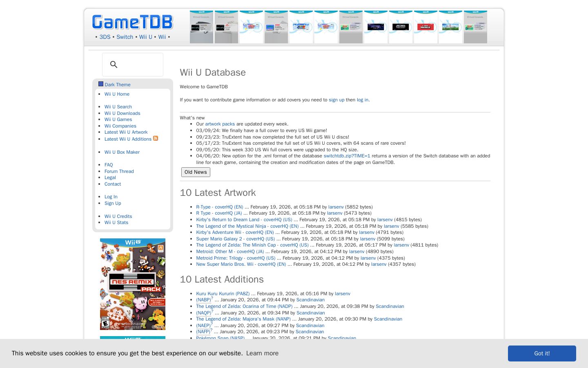This screenshot has width=588, height=368.
Task: View Latest Wii U Additions link
Action: [x=128, y=139]
